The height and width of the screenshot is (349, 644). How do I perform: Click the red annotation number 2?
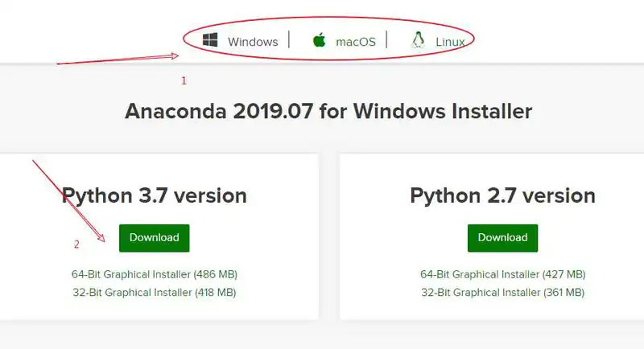tap(76, 244)
